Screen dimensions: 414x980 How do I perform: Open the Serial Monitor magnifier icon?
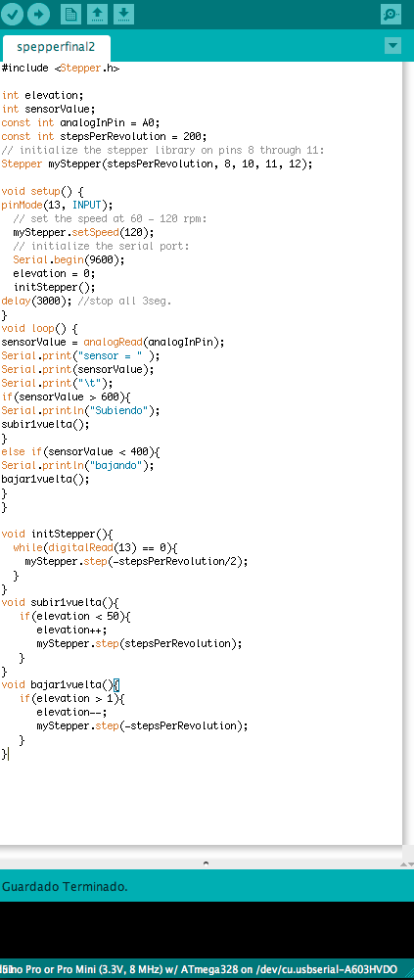[391, 14]
